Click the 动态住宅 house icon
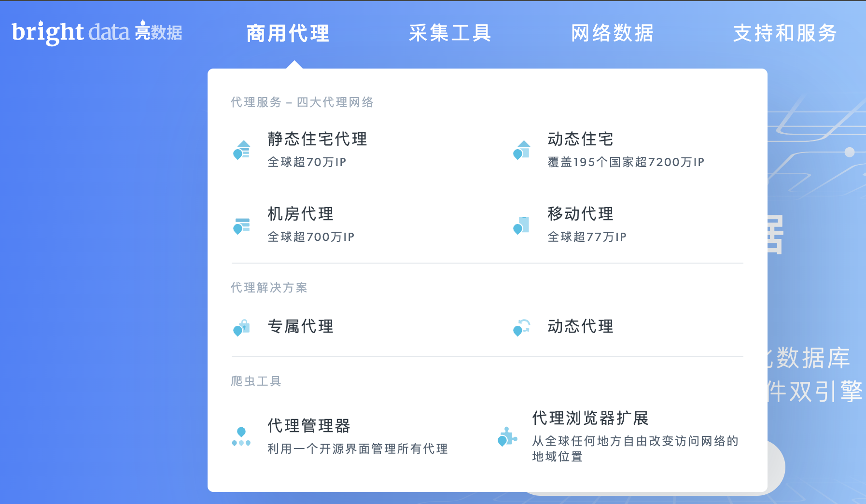866x504 pixels. (x=521, y=150)
